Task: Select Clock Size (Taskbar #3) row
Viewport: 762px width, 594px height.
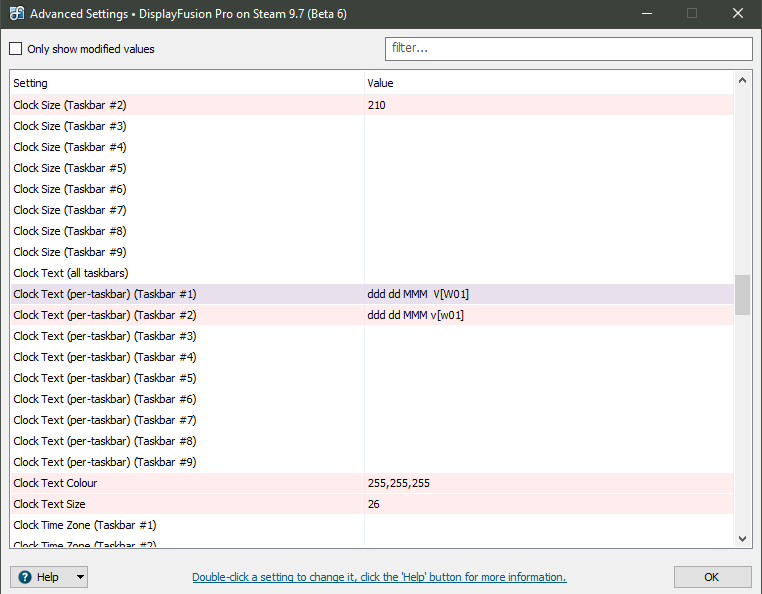Action: tap(372, 126)
